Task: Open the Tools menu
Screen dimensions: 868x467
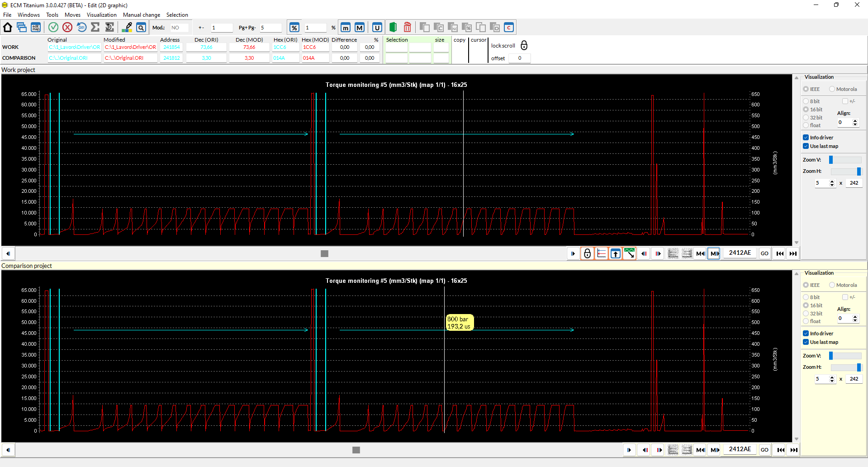Action: (52, 15)
